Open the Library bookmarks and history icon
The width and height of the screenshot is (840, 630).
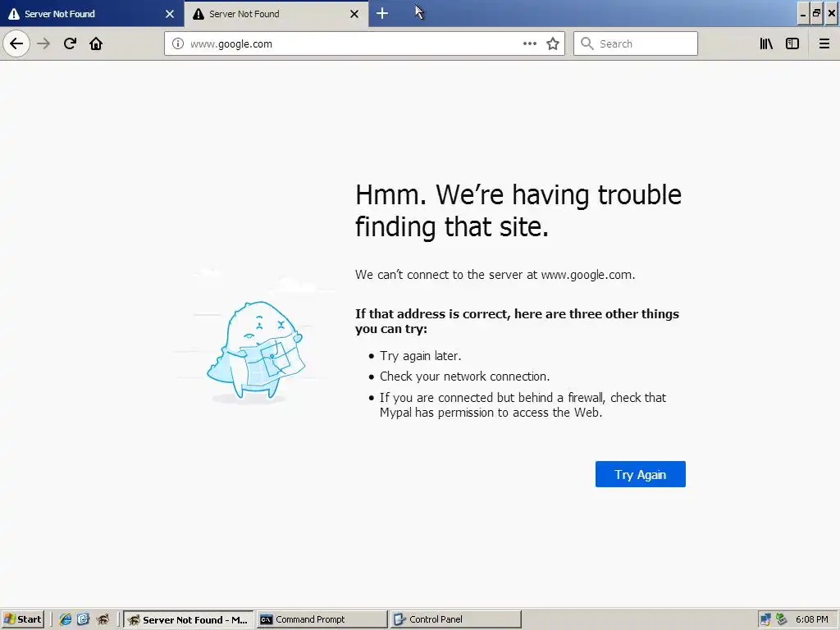pos(766,43)
